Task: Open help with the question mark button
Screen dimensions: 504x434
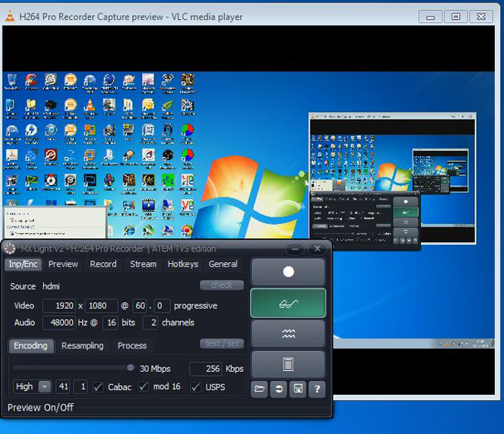Action: (x=317, y=389)
